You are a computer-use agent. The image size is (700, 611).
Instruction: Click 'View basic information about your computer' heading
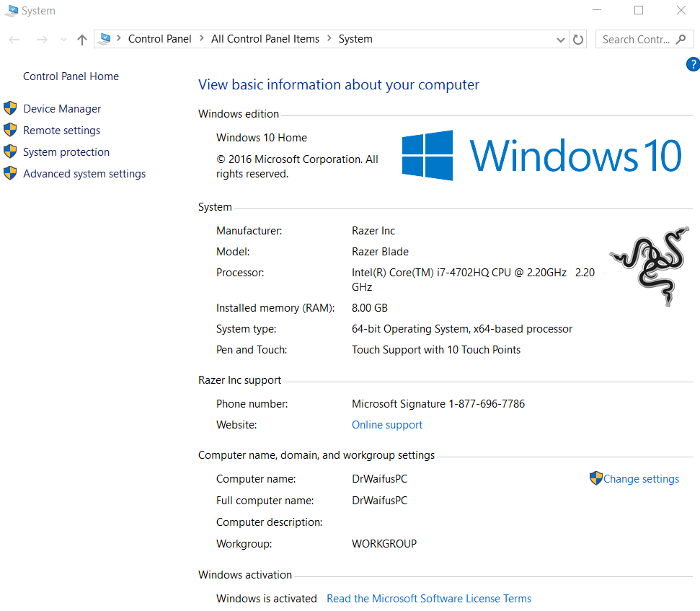pos(338,85)
